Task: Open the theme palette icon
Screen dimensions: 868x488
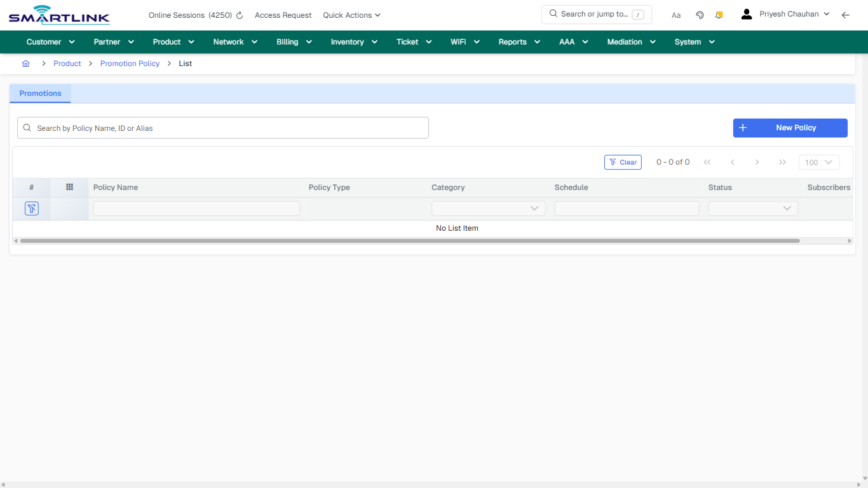Action: coord(700,14)
